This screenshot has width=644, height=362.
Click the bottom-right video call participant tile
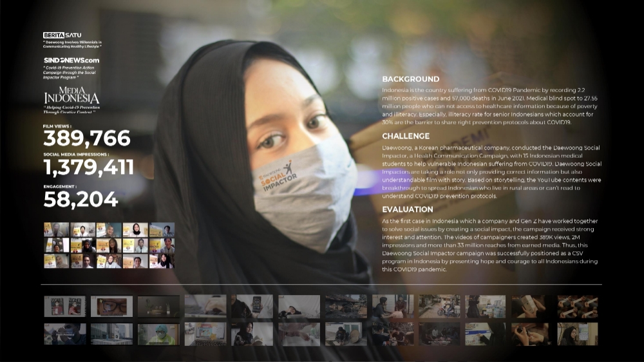161,261
